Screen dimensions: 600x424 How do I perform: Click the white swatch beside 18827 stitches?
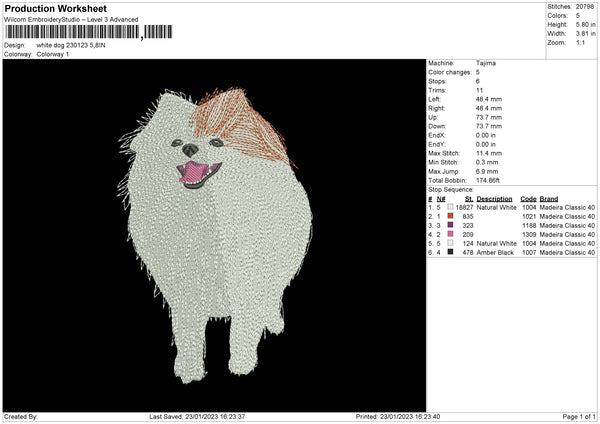[450, 207]
